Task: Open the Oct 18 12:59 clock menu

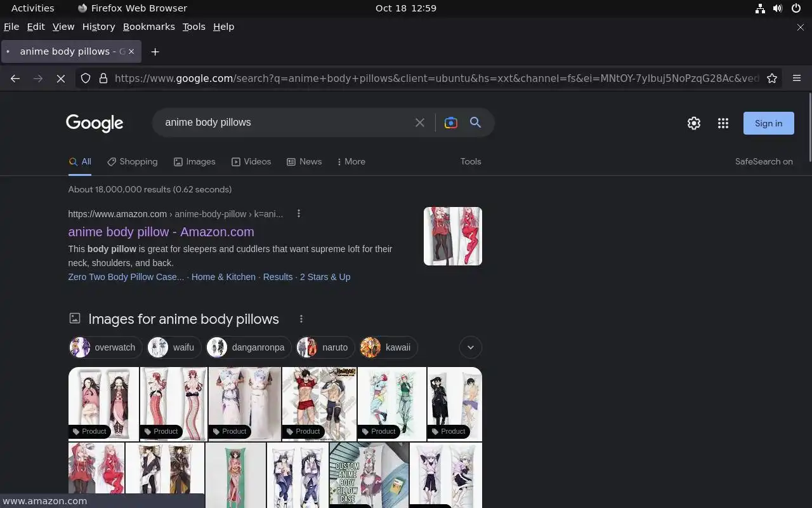Action: coord(406,8)
